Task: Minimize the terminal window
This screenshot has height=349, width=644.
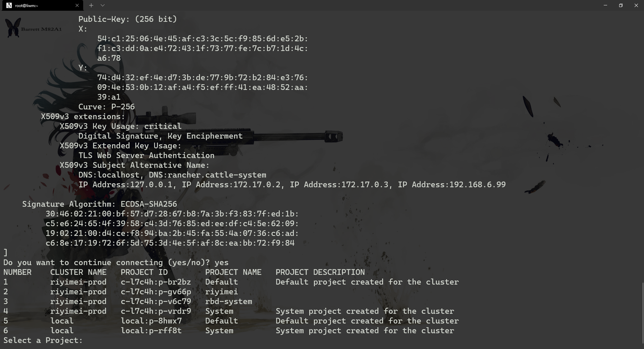Action: click(605, 5)
